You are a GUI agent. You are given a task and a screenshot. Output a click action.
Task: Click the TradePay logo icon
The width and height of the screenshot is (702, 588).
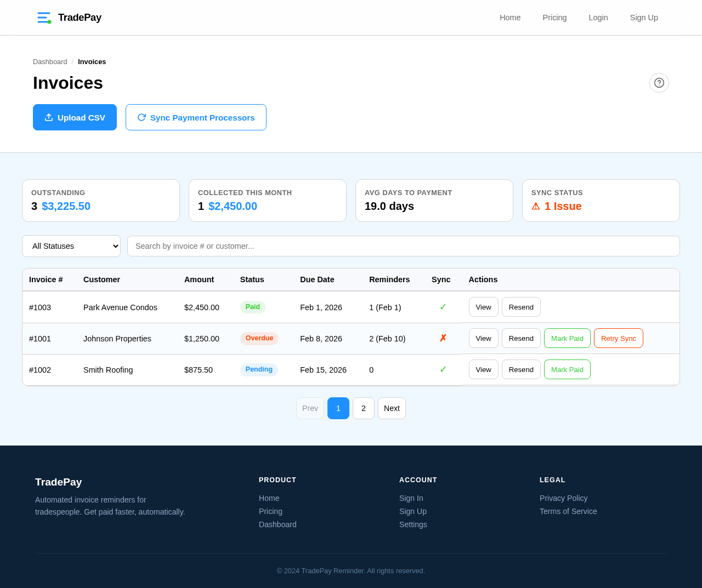click(x=44, y=18)
